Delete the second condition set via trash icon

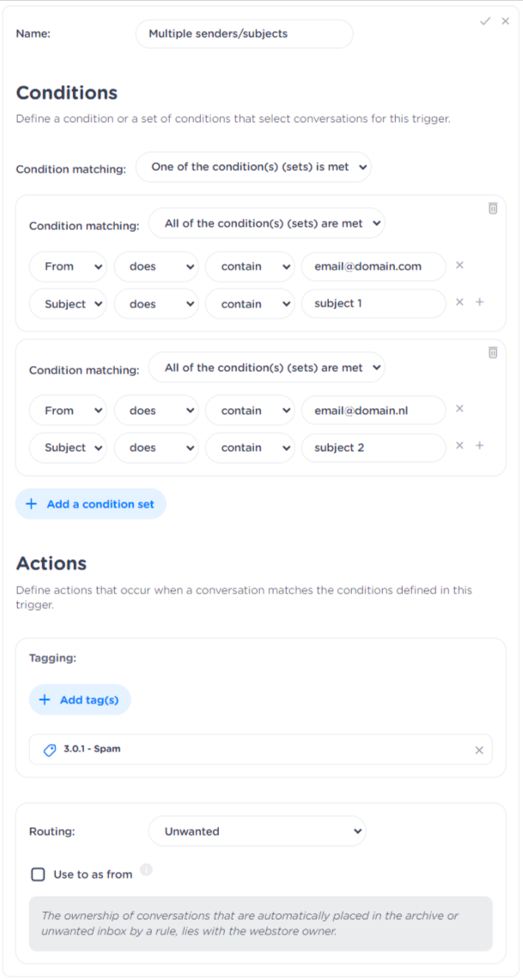pos(493,352)
